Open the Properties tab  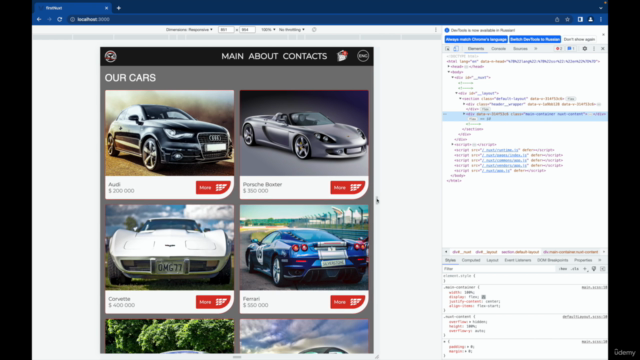583,260
